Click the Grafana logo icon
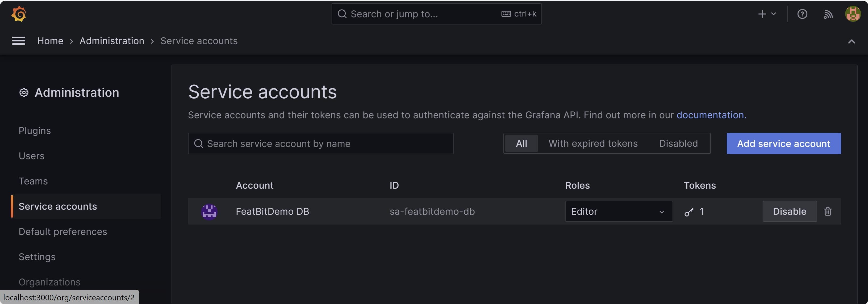868x304 pixels. [19, 14]
